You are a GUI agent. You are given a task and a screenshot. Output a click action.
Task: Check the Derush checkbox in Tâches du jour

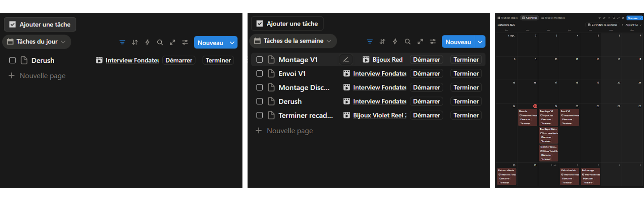tap(12, 60)
